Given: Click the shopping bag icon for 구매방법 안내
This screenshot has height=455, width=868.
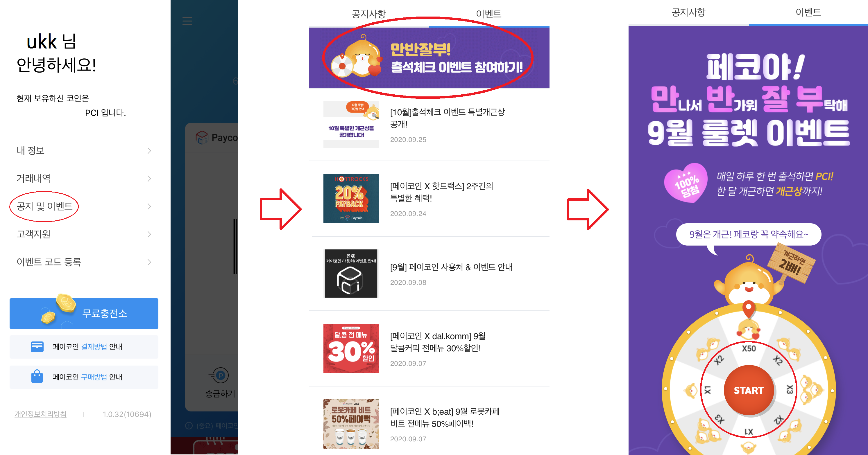Looking at the screenshot, I should 37,376.
